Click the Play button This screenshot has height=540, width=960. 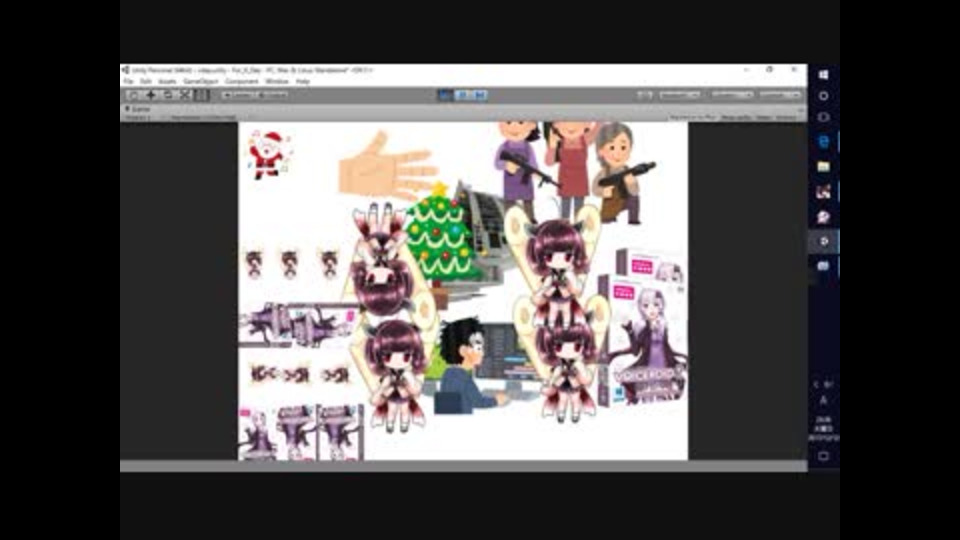pyautogui.click(x=445, y=95)
